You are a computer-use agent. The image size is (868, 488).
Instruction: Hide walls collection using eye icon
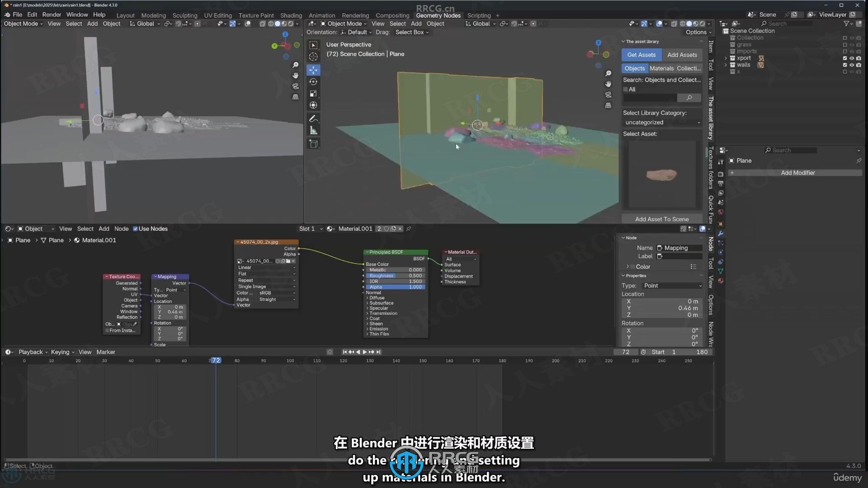(x=852, y=65)
